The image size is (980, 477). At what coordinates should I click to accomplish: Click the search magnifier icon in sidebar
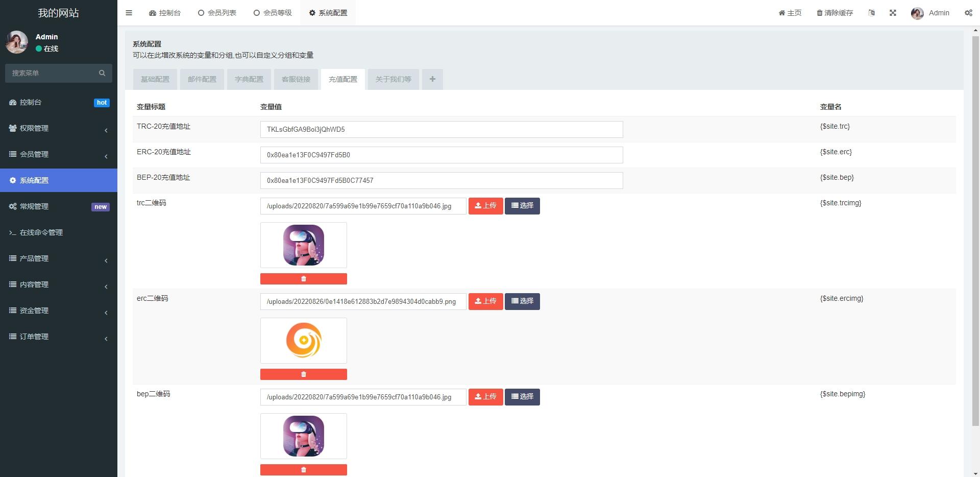pyautogui.click(x=102, y=73)
